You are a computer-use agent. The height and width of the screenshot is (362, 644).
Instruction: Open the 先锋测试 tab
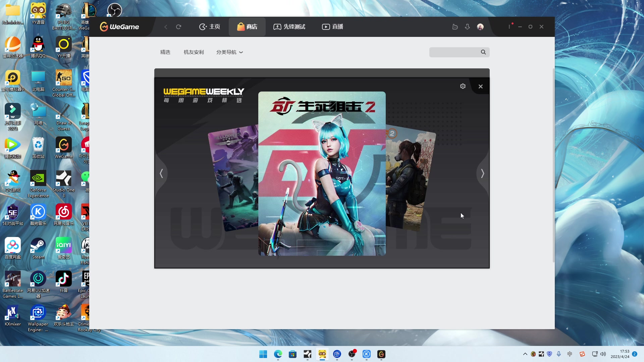pyautogui.click(x=289, y=27)
